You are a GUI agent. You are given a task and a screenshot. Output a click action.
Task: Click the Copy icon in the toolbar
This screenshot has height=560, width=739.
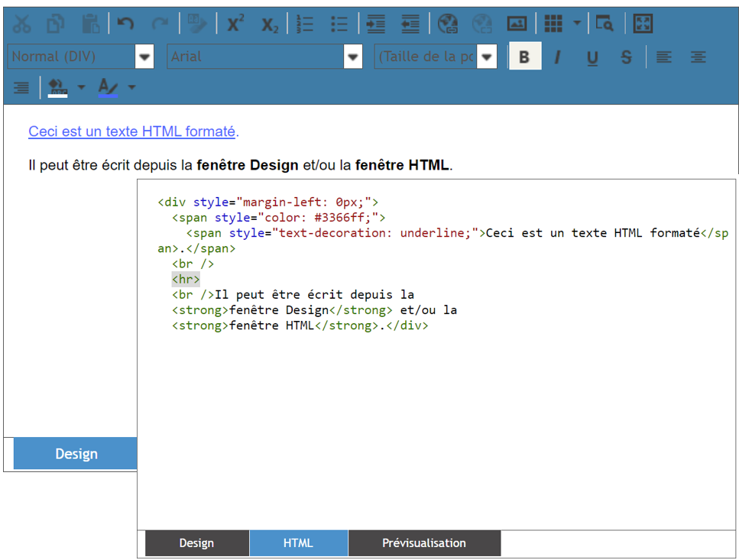56,24
